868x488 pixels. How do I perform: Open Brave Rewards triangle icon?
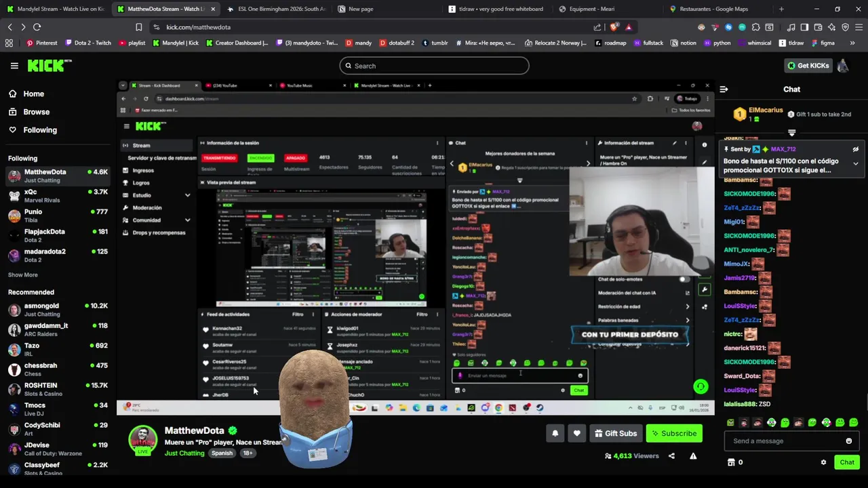[x=629, y=27]
